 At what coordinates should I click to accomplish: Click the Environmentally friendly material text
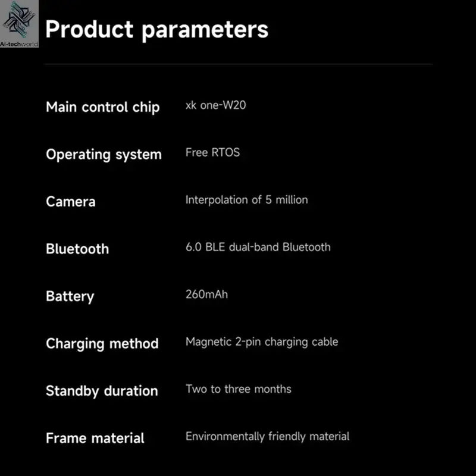pyautogui.click(x=267, y=437)
